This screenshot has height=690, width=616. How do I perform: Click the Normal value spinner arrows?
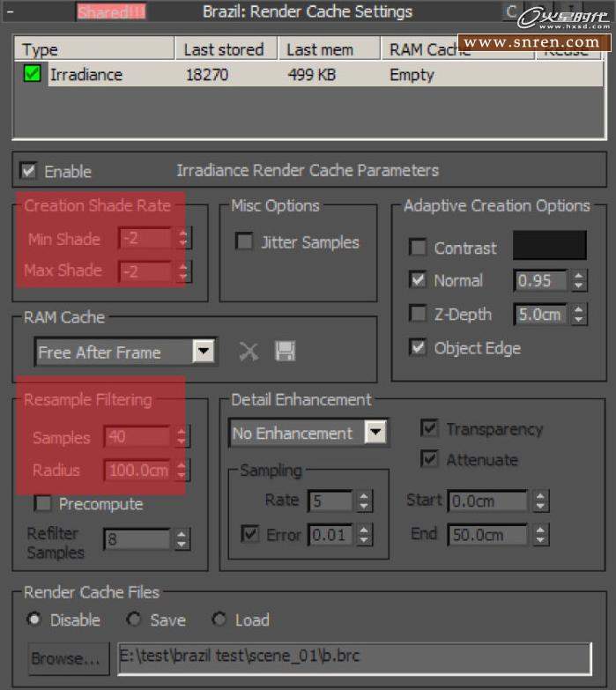click(579, 280)
